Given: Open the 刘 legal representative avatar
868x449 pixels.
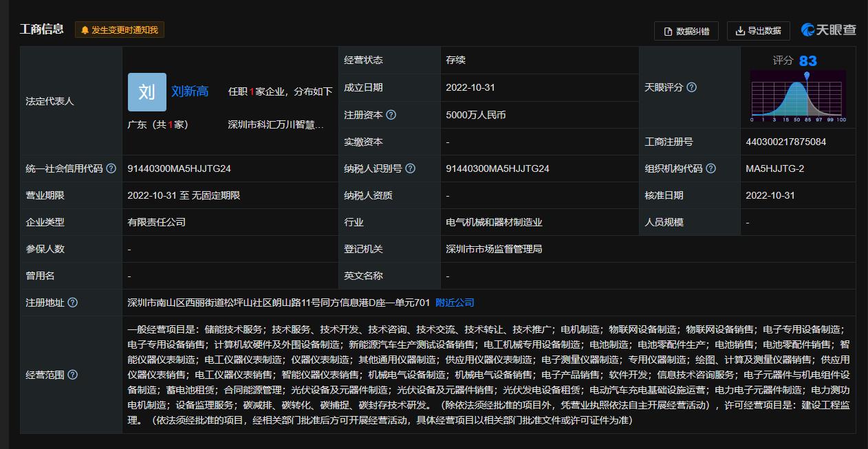Looking at the screenshot, I should click(x=147, y=92).
